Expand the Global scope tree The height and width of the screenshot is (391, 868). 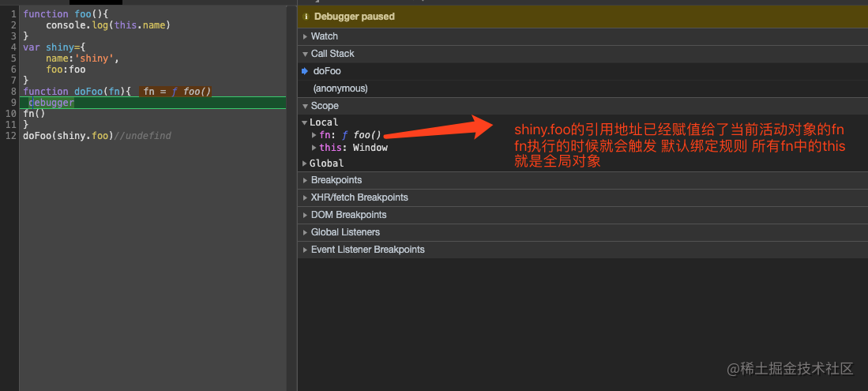[304, 164]
